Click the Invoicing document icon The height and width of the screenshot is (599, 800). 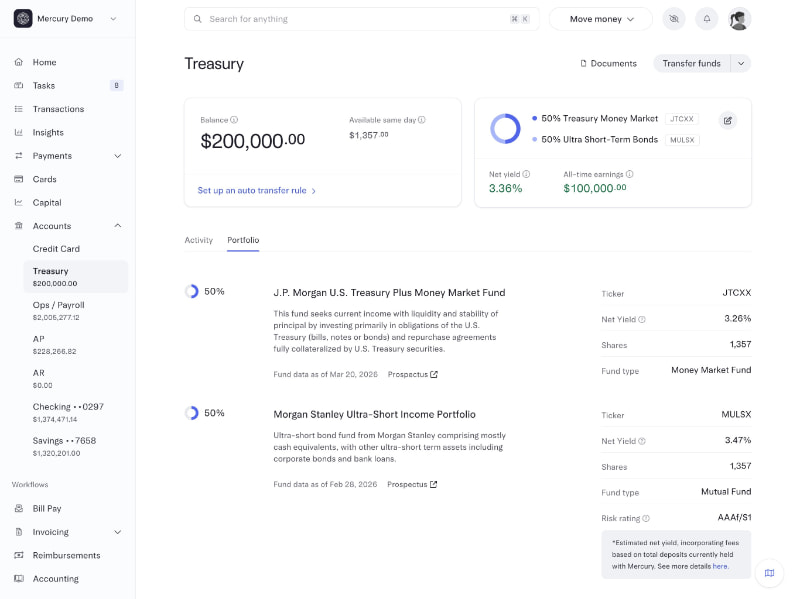19,532
